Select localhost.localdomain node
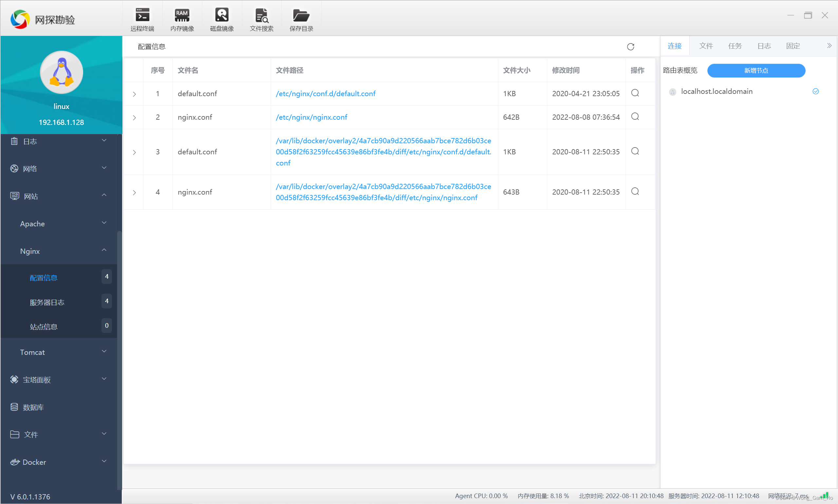 pyautogui.click(x=717, y=91)
